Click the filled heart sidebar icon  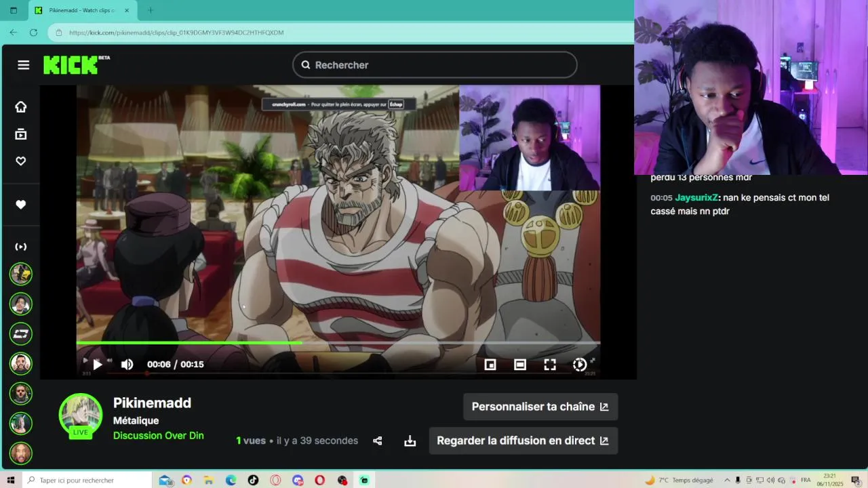coord(21,205)
